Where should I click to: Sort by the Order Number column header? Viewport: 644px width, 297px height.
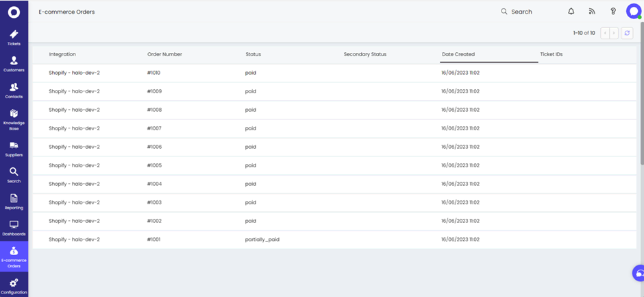(x=164, y=54)
